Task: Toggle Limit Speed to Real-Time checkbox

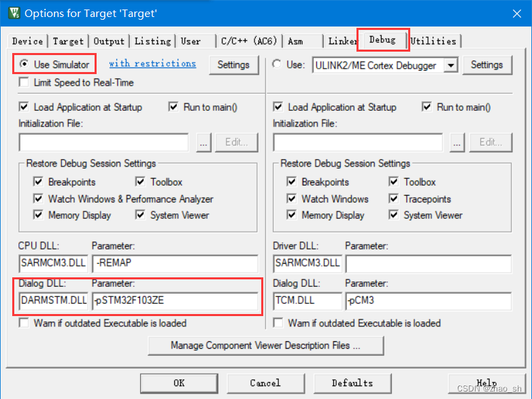Action: click(24, 82)
